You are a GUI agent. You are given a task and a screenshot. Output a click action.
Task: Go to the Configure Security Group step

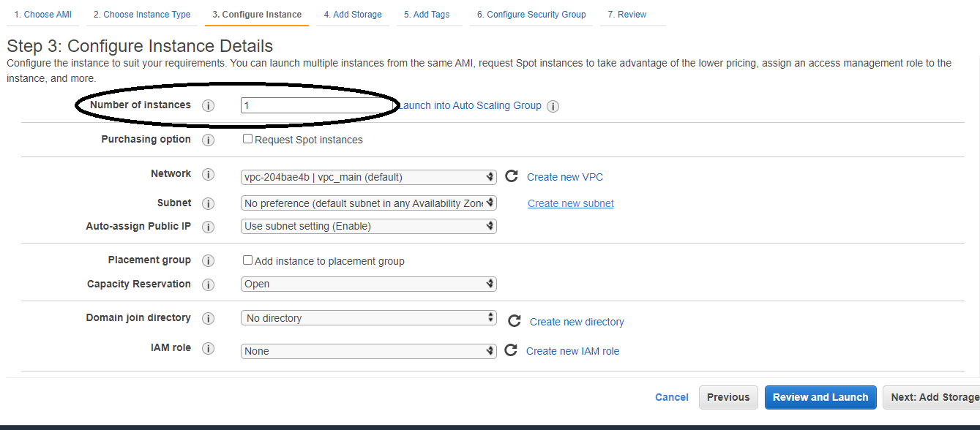tap(531, 14)
